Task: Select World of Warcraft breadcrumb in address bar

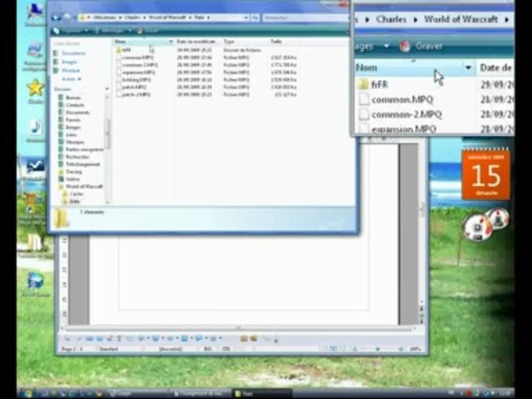Action: pos(167,17)
